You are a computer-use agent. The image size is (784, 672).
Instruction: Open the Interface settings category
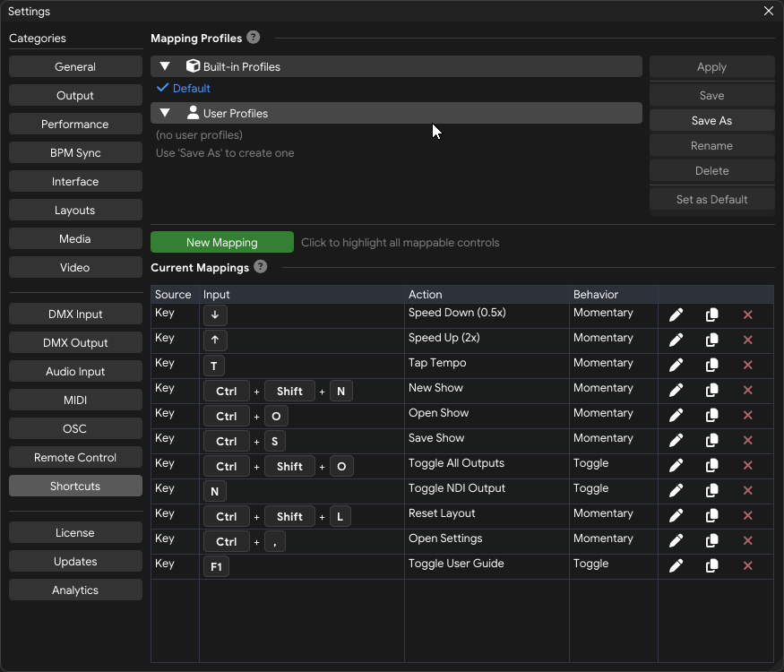click(x=75, y=181)
